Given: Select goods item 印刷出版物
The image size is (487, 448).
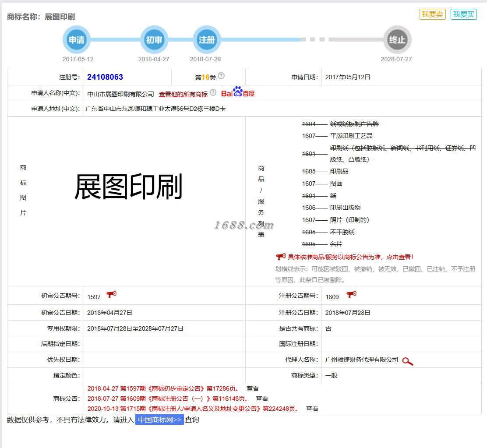Looking at the screenshot, I should (x=345, y=208).
